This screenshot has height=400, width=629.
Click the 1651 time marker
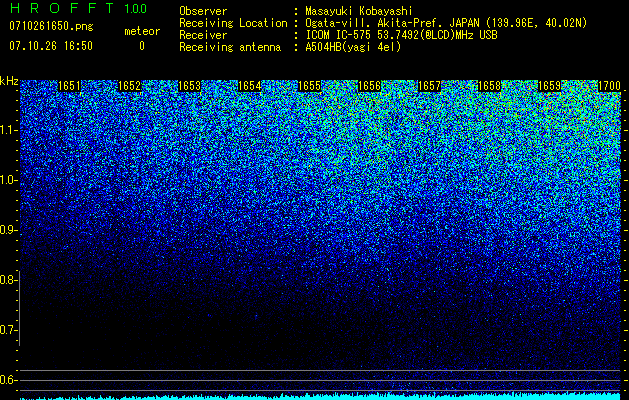coord(69,86)
